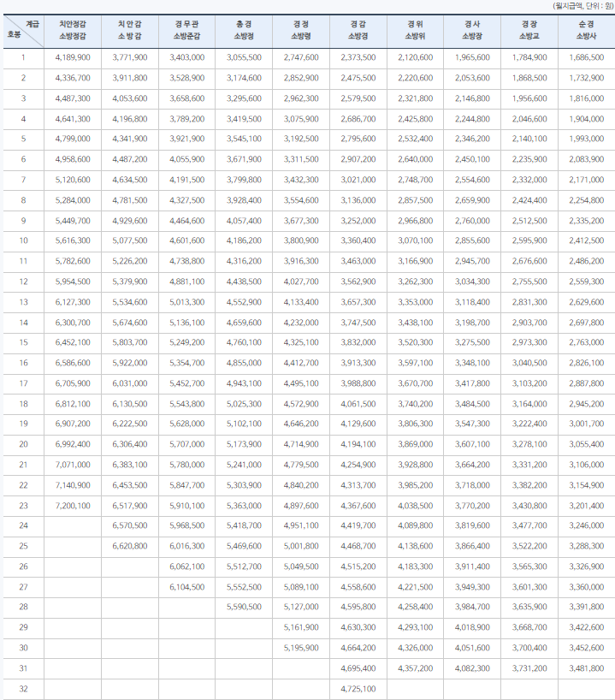Select the cell 2,412,500

click(x=587, y=240)
